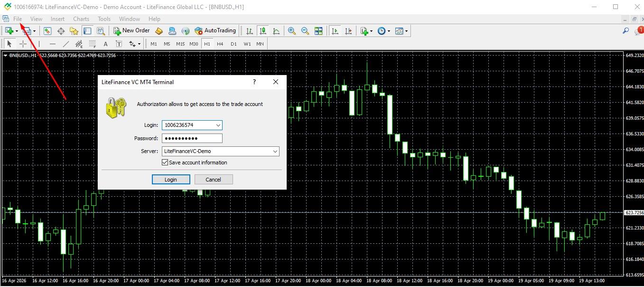Select the vertical line drawing tool
The width and height of the screenshot is (644, 287).
pyautogui.click(x=39, y=44)
